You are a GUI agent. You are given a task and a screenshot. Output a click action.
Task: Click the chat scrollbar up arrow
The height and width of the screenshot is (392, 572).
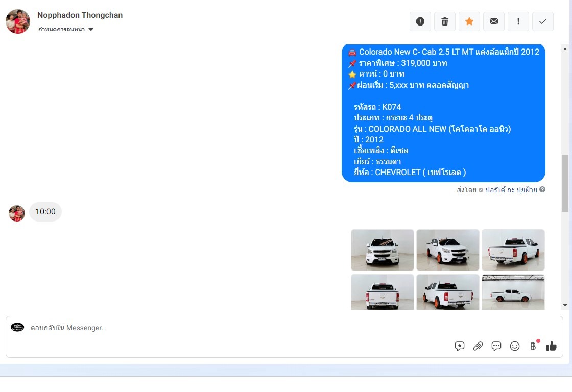565,49
